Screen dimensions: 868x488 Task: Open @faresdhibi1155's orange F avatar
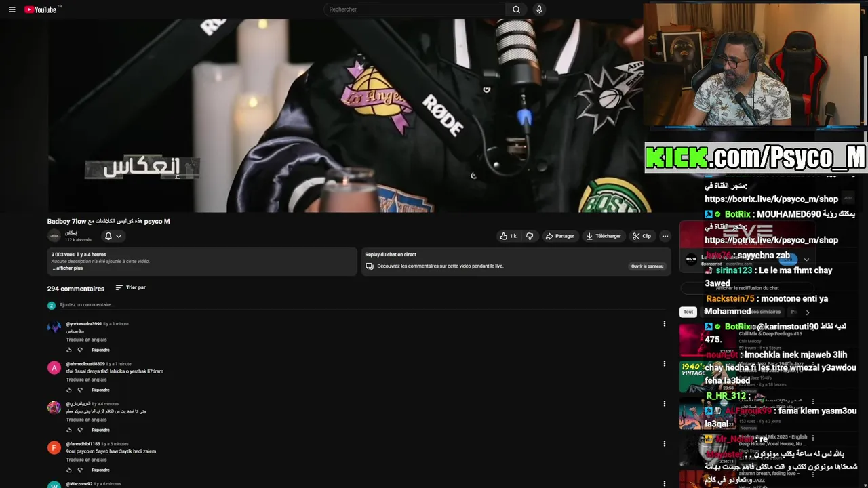54,448
